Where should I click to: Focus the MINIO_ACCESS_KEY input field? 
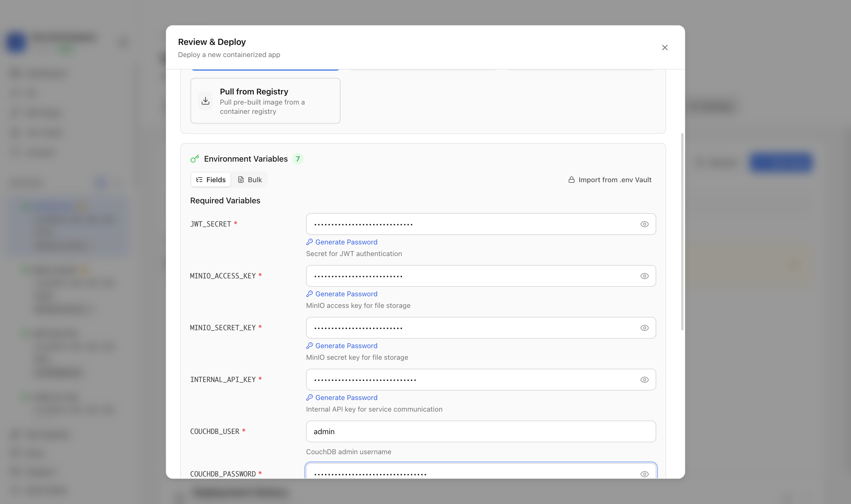(481, 276)
